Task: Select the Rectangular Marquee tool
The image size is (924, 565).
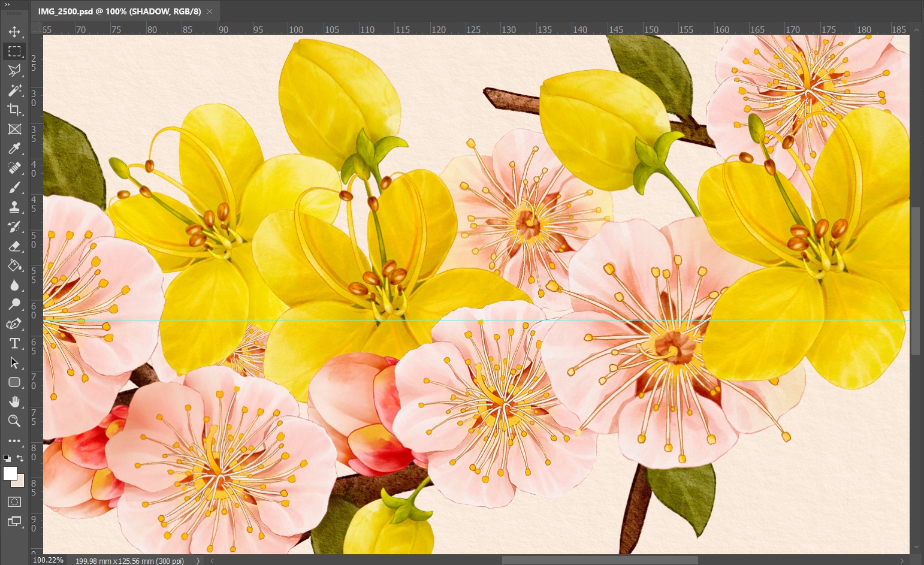Action: click(14, 52)
